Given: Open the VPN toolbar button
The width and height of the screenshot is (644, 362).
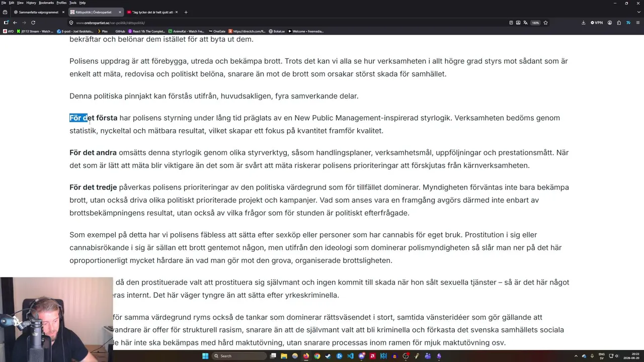Looking at the screenshot, I should pyautogui.click(x=597, y=23).
